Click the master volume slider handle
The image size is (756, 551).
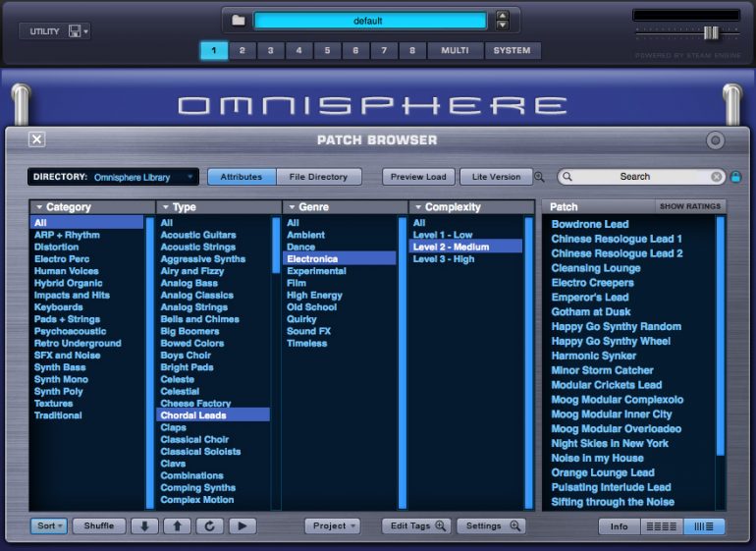(711, 32)
